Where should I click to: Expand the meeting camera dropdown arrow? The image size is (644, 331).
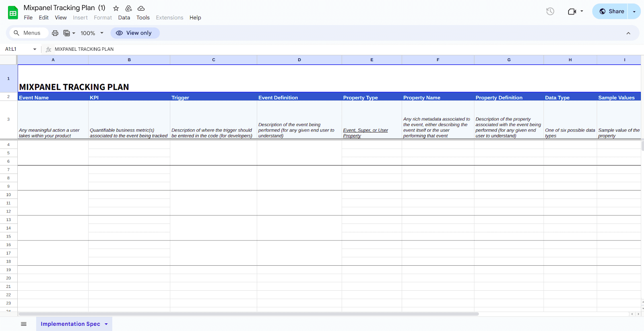tap(582, 11)
